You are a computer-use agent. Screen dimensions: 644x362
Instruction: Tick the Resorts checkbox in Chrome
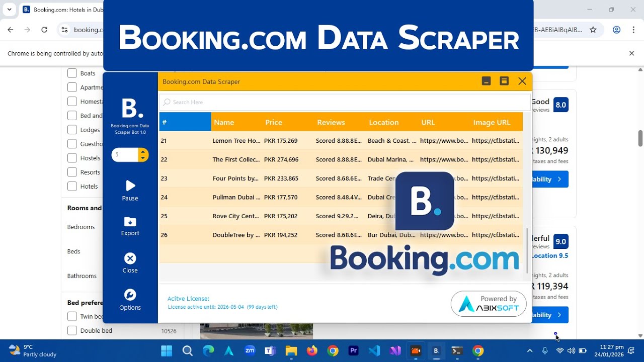(x=72, y=171)
